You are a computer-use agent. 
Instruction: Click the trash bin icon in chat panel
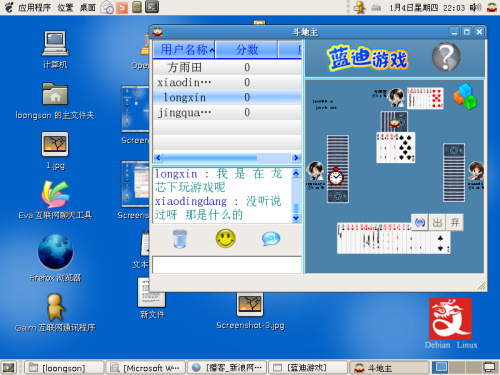coord(180,239)
